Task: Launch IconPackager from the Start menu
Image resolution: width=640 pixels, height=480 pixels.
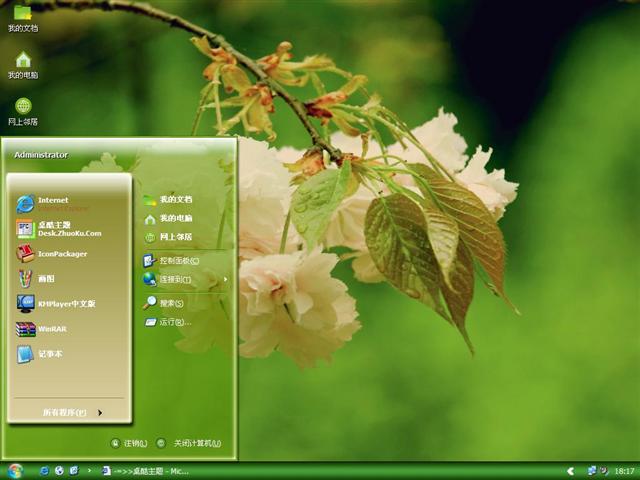Action: tap(52, 254)
